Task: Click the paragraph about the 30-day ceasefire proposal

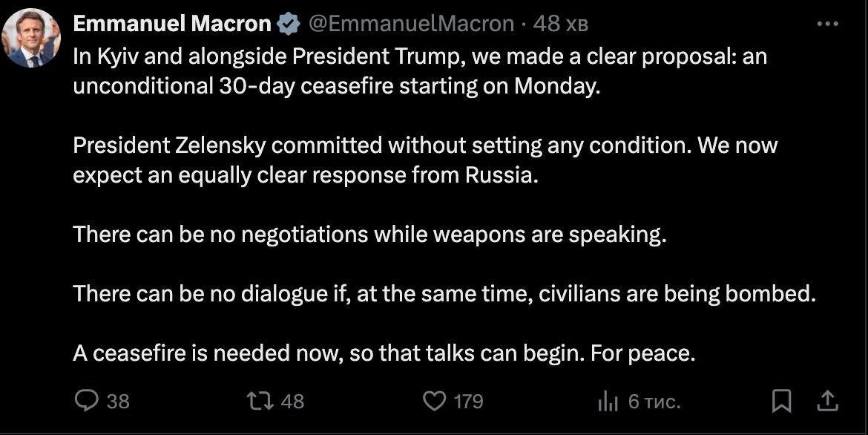Action: click(x=419, y=71)
